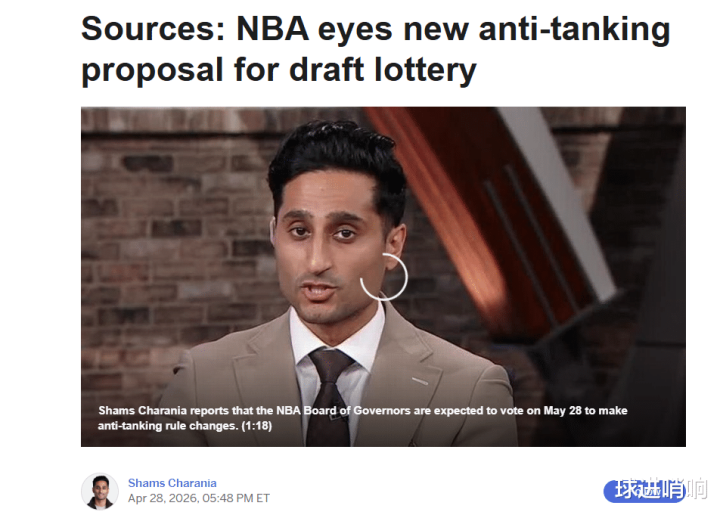Click the blue pill button beside the byline
The width and height of the screenshot is (720, 515).
[644, 491]
